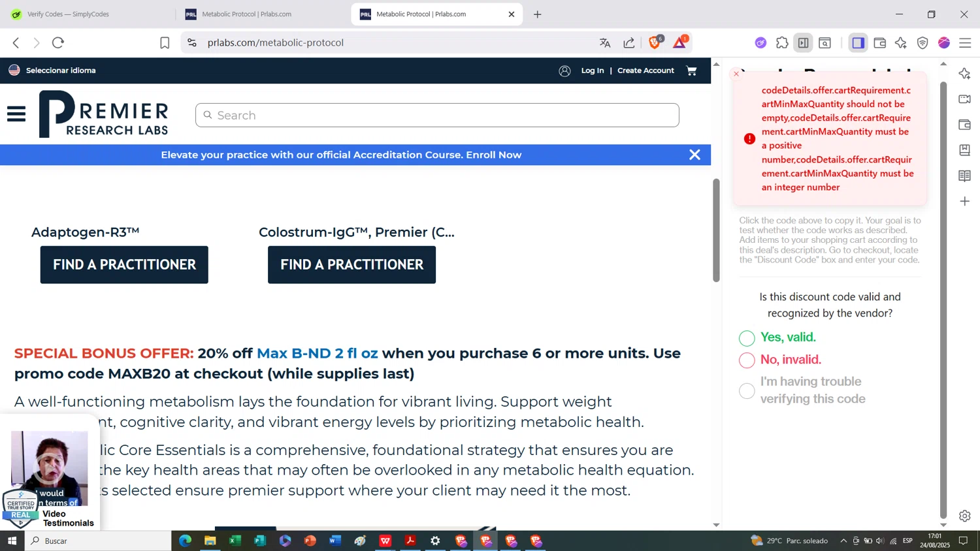Click the Premier Research Labs logo
This screenshot has height=551, width=980.
103,114
